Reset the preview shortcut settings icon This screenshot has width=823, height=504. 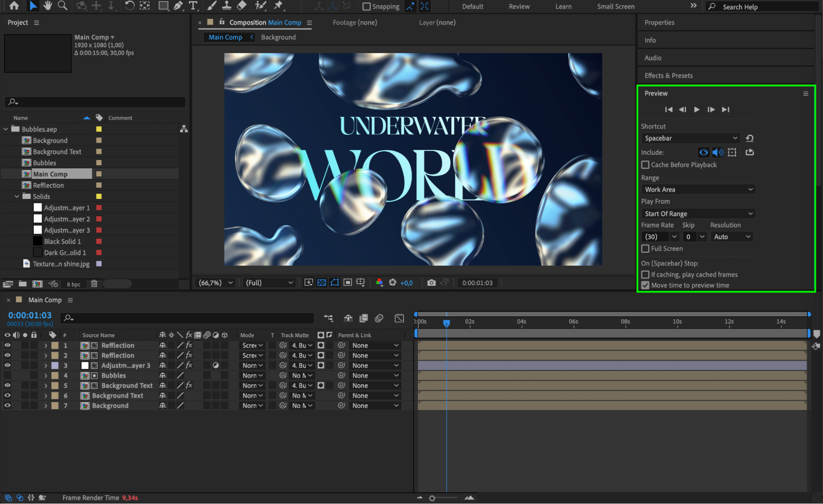750,138
